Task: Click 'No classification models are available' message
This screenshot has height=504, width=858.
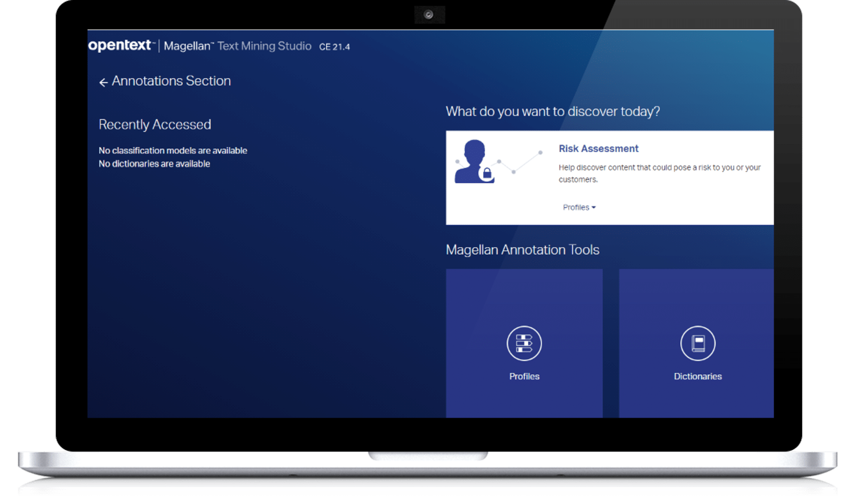Action: (173, 150)
